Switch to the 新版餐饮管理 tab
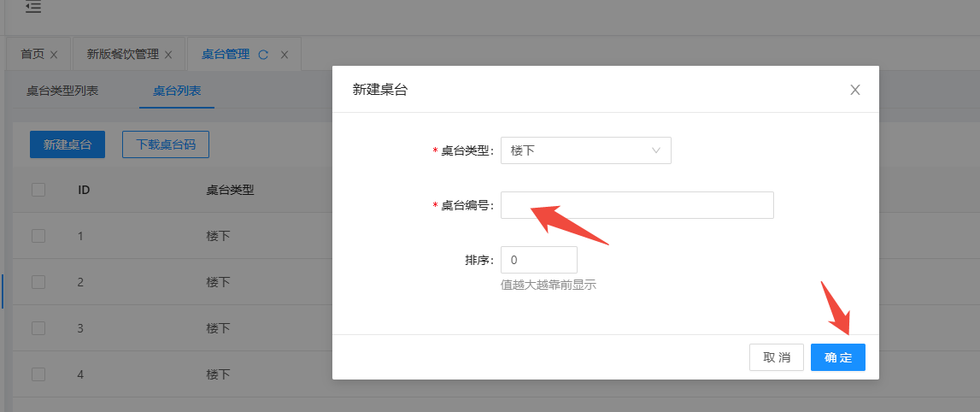The width and height of the screenshot is (980, 412). (x=123, y=55)
